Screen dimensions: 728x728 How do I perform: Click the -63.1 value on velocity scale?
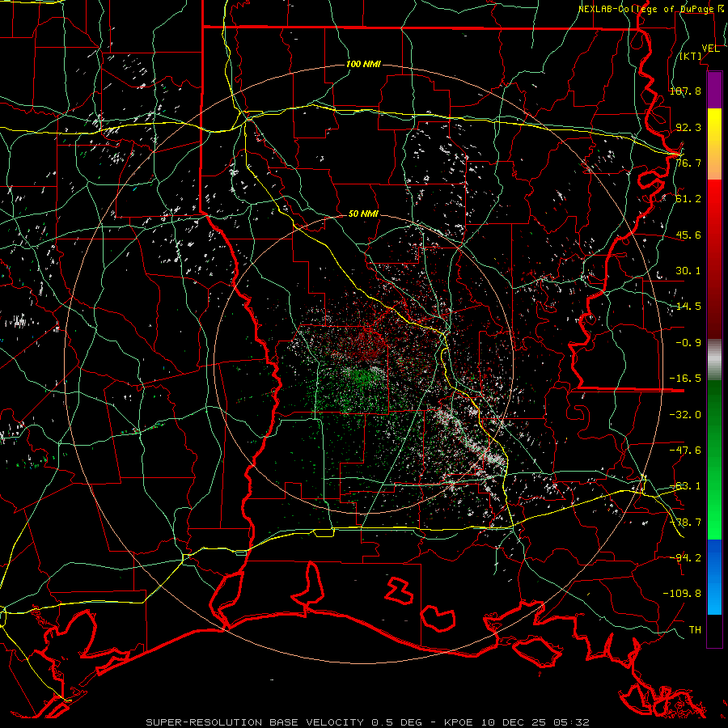tap(685, 486)
